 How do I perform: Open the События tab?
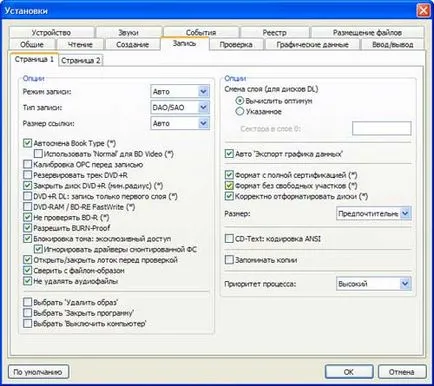tap(201, 32)
